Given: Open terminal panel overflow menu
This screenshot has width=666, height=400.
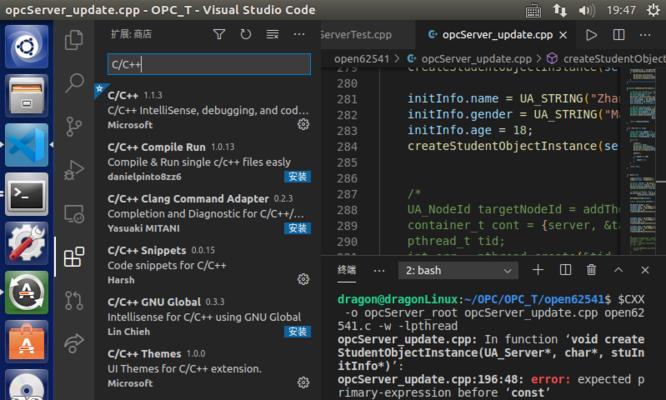Looking at the screenshot, I should [x=379, y=270].
